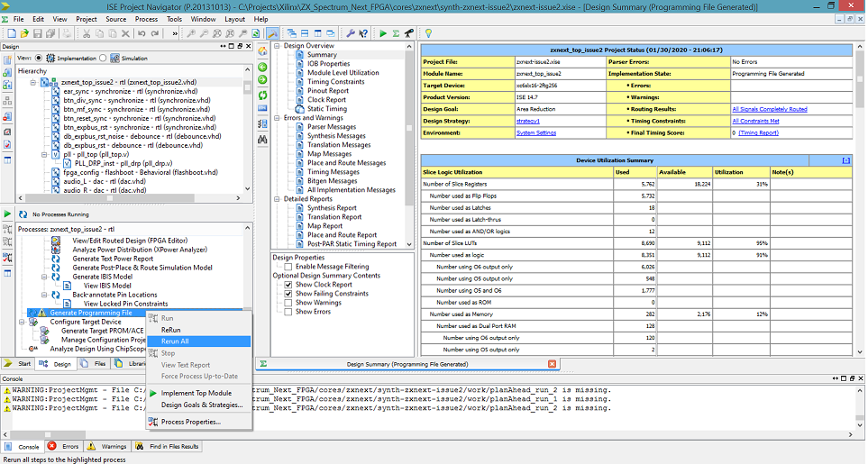The image size is (868, 464).
Task: Click the binoculars find icon beside summary tree
Action: 263,140
